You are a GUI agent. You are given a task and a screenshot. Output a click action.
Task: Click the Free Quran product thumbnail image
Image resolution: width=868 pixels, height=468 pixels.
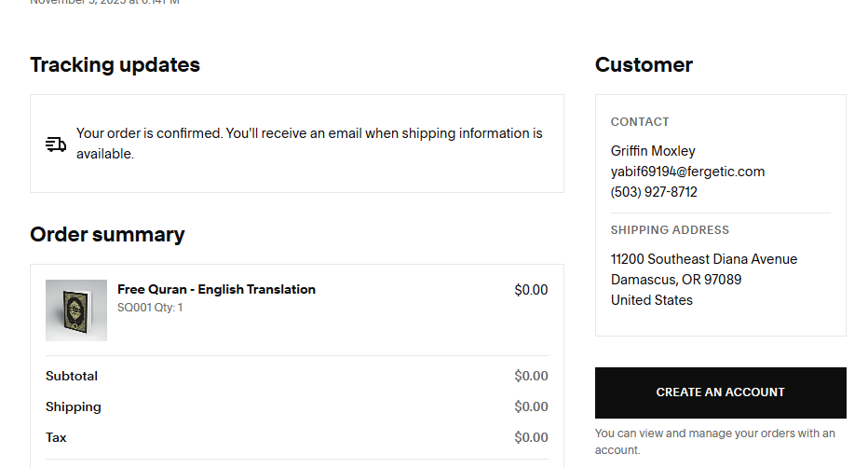point(76,310)
